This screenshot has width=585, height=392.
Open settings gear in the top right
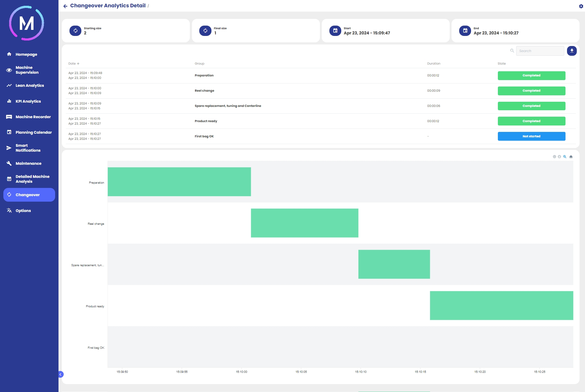(581, 6)
